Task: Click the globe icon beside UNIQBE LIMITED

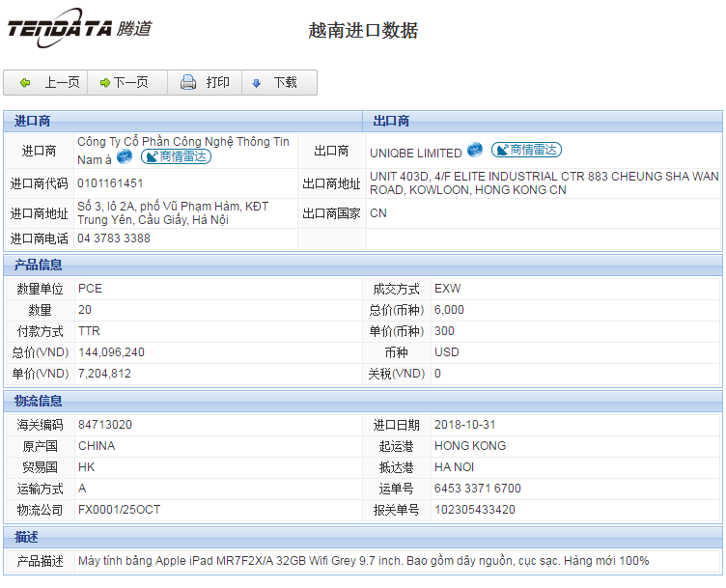Action: click(x=475, y=151)
